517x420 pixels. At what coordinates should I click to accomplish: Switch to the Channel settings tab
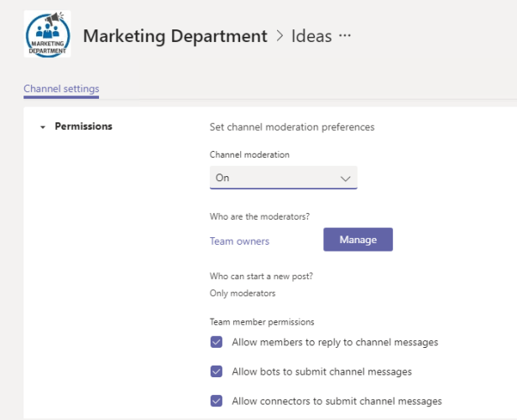point(61,88)
